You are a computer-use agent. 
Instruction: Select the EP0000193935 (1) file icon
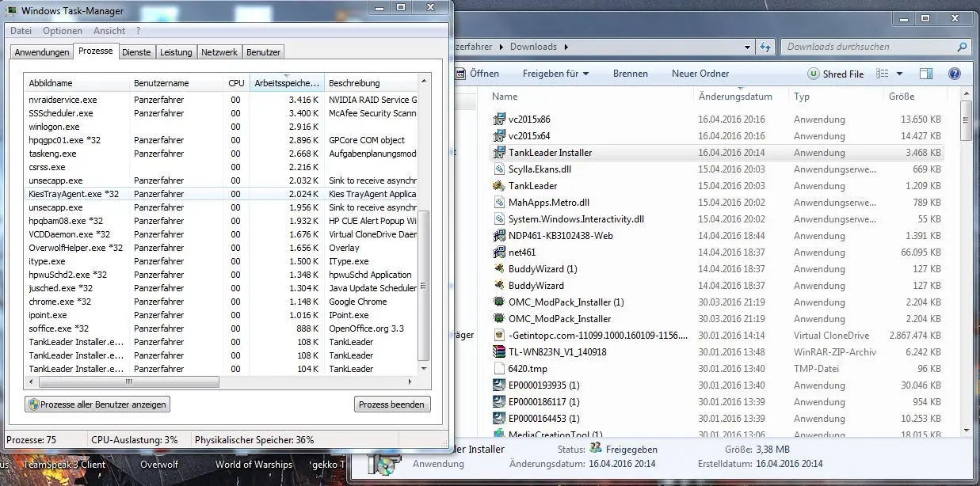pyautogui.click(x=499, y=385)
